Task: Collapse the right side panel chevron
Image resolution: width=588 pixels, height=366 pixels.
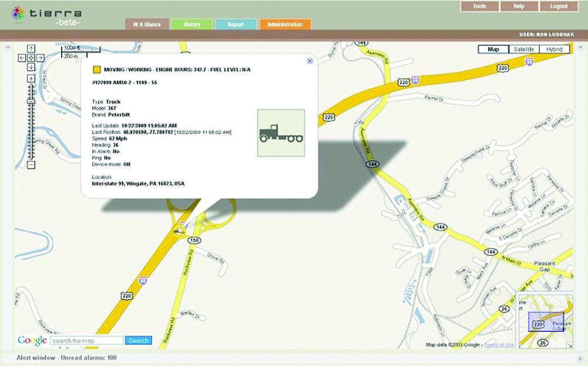Action: [x=581, y=46]
